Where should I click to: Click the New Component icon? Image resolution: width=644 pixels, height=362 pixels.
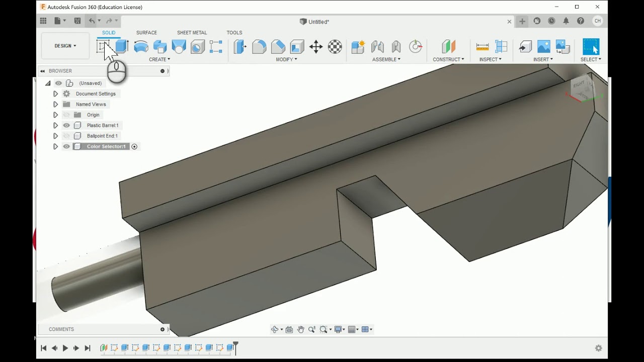click(358, 47)
